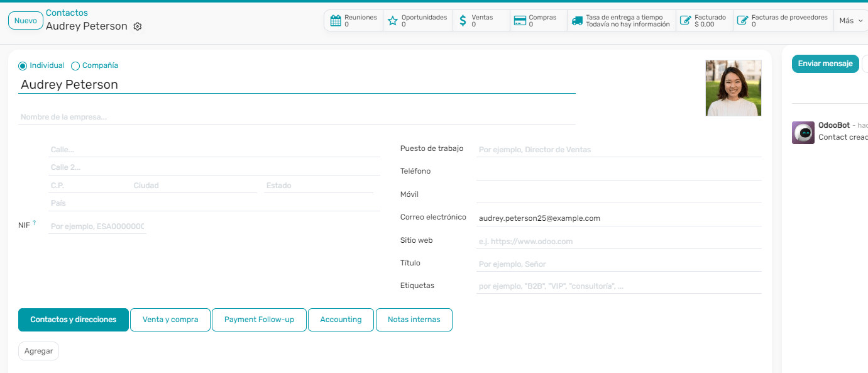This screenshot has width=868, height=373.
Task: Click the C.P. postal code field
Action: 89,186
